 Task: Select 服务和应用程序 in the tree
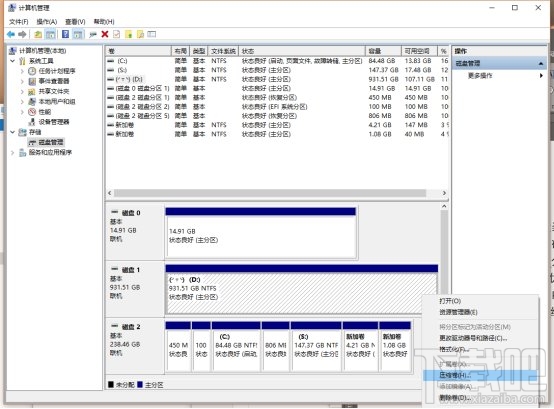(50, 153)
